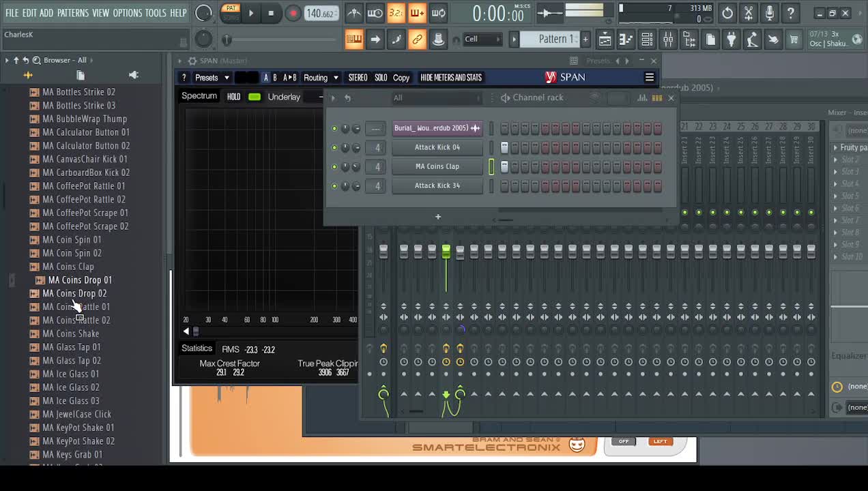Toggle the link (multilink to controllers) icon
The height and width of the screenshot is (491, 868).
[417, 40]
